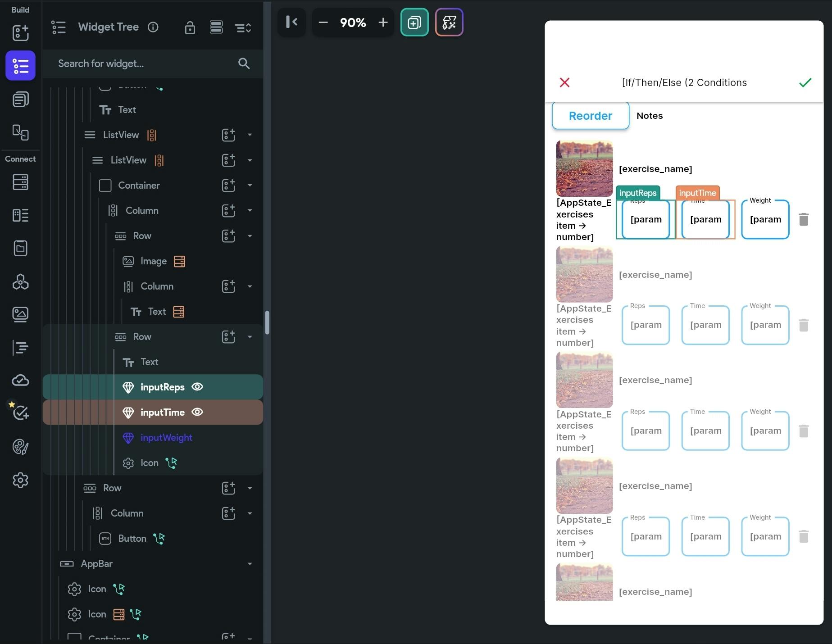The height and width of the screenshot is (644, 832).
Task: Toggle the widget tree lock icon
Action: (x=190, y=27)
